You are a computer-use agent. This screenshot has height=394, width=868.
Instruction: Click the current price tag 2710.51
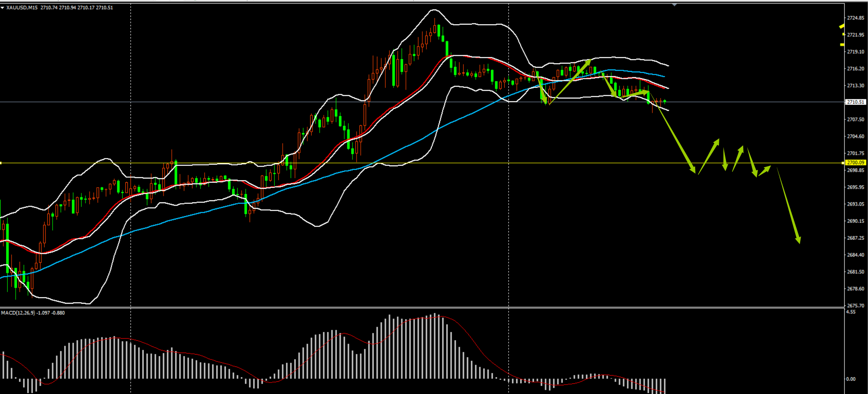[x=856, y=102]
